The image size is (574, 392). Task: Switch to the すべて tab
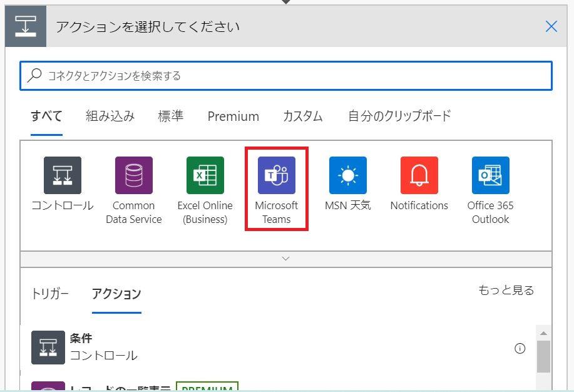coord(46,116)
